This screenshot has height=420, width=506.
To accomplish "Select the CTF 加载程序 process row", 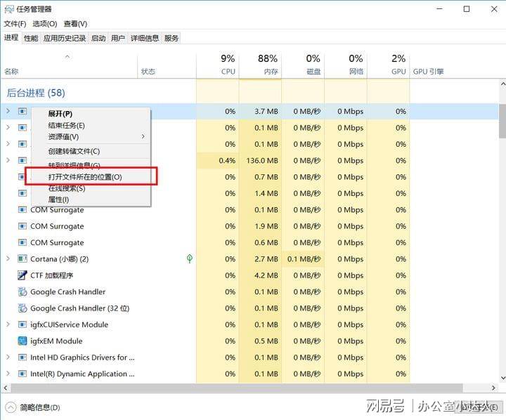I will click(x=249, y=275).
